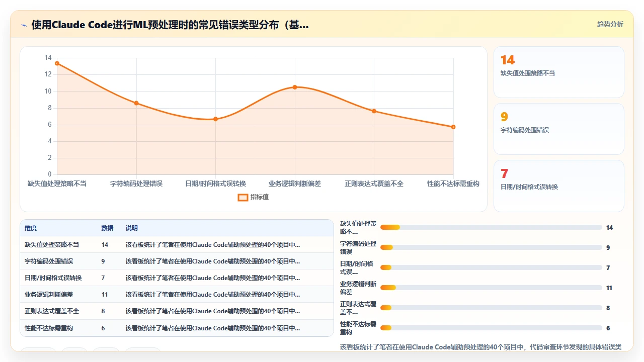Select the chart data point for 缺失值处理策略不当
644x362 pixels.
tap(57, 63)
